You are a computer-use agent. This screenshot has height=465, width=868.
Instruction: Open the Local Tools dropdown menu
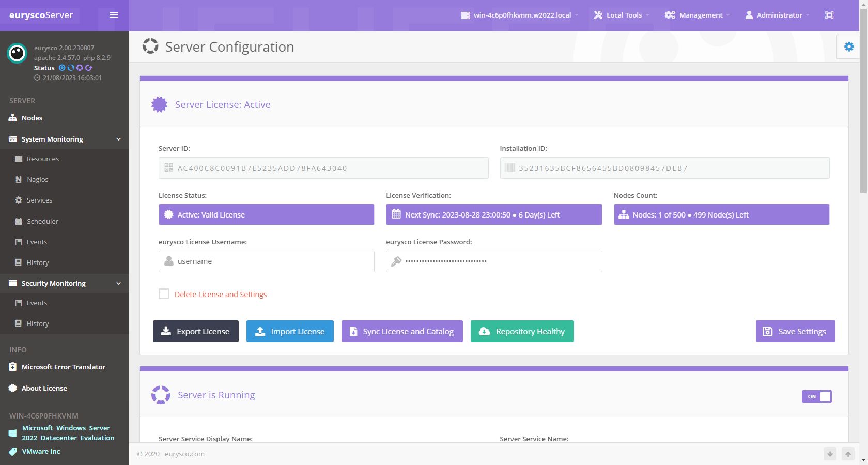tap(622, 15)
